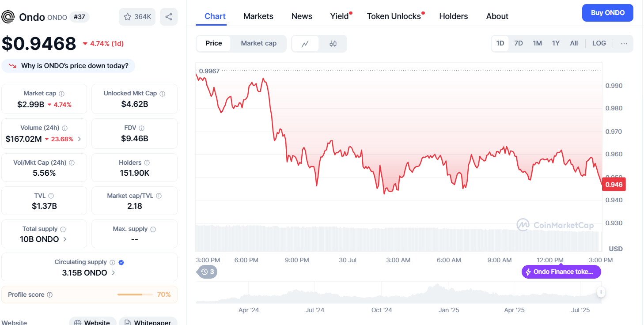
Task: Click the 30 Jul date axis label
Action: (x=348, y=260)
